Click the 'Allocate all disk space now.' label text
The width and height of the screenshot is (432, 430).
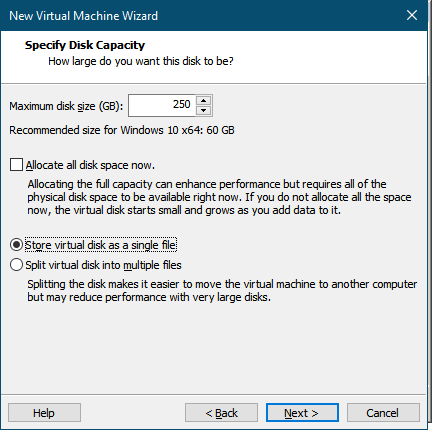tap(90, 165)
